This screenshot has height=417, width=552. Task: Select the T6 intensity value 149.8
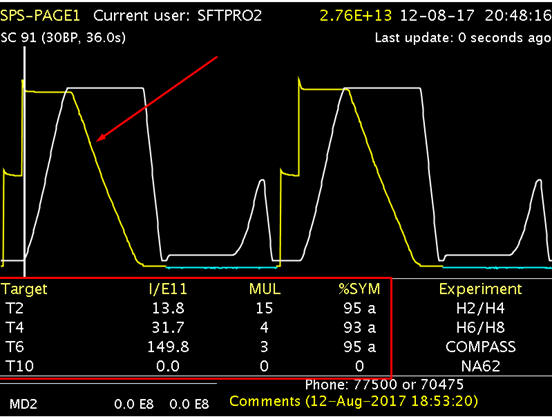tap(168, 347)
